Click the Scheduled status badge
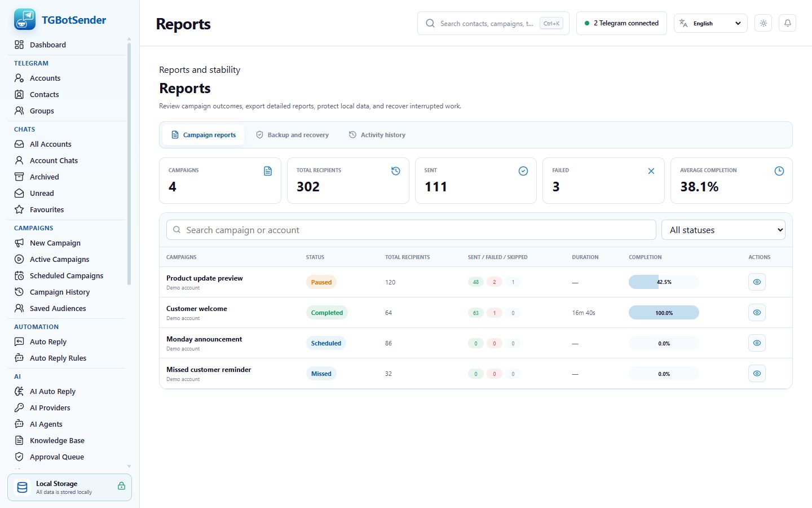This screenshot has height=508, width=812. coord(326,343)
